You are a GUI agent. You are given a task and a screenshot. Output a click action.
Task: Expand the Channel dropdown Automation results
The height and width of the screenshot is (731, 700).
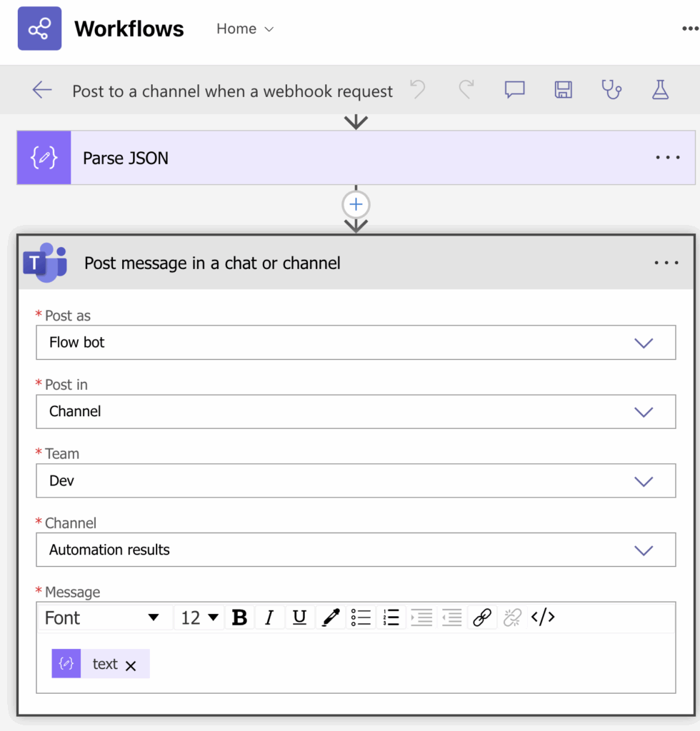point(643,550)
